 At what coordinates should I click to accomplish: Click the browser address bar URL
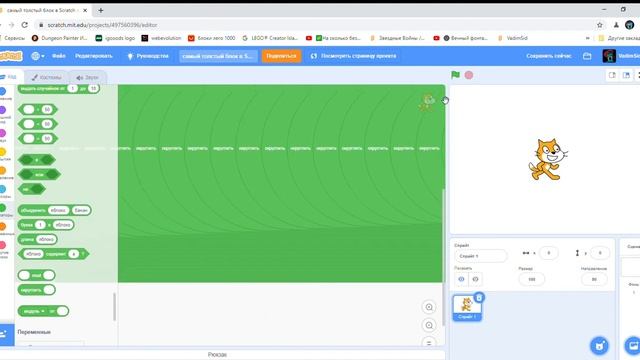pos(102,25)
